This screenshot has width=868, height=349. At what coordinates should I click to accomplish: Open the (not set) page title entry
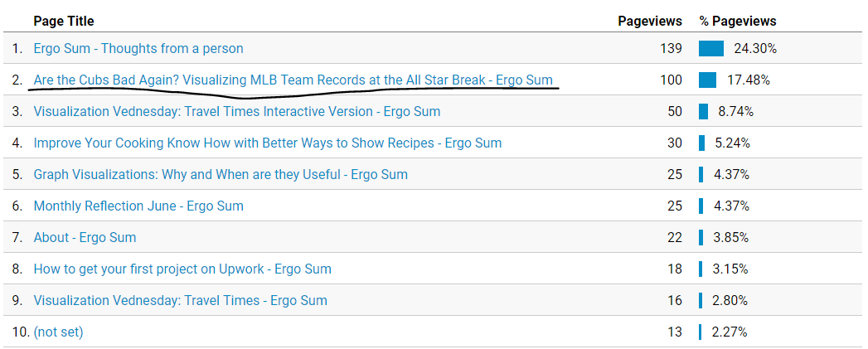(x=58, y=332)
